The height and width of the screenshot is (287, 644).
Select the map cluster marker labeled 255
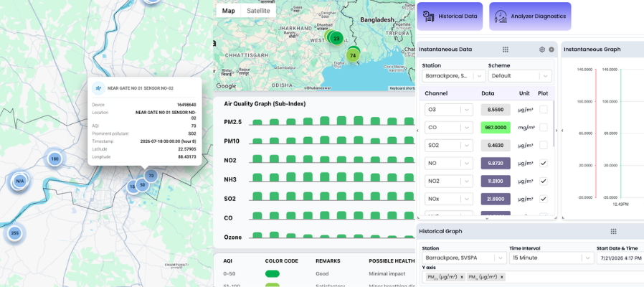pos(15,233)
